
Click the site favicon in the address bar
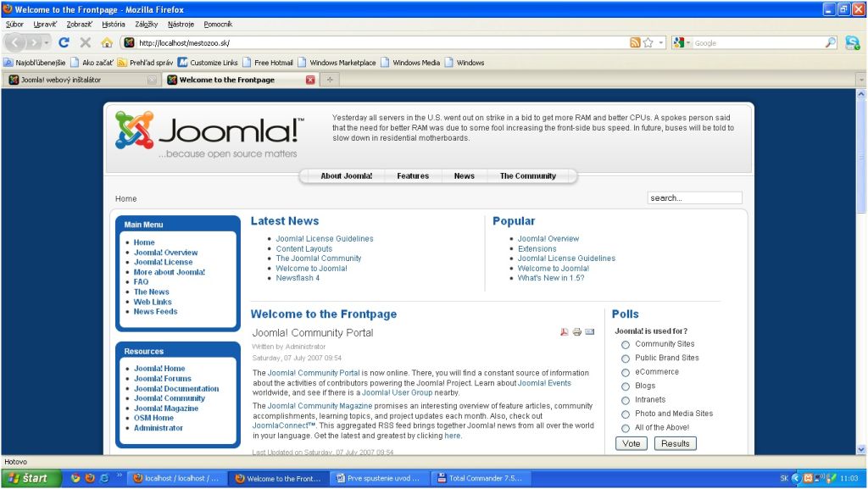(x=129, y=42)
